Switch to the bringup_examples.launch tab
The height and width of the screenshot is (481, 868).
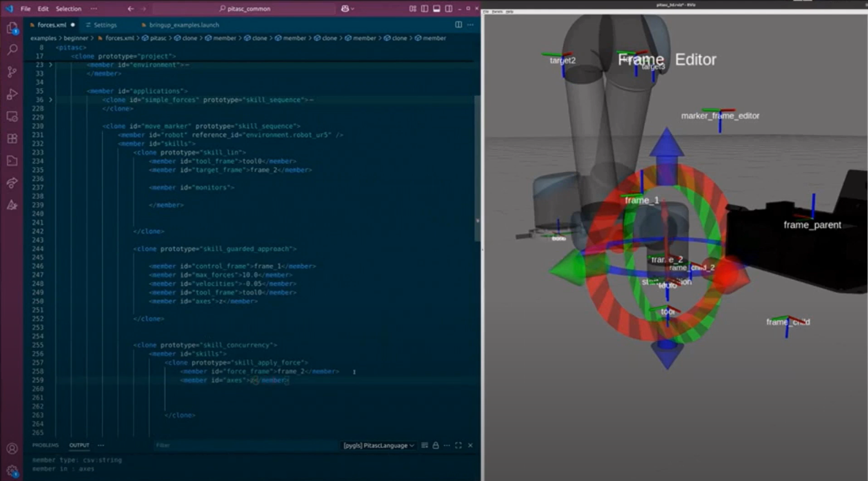(184, 25)
